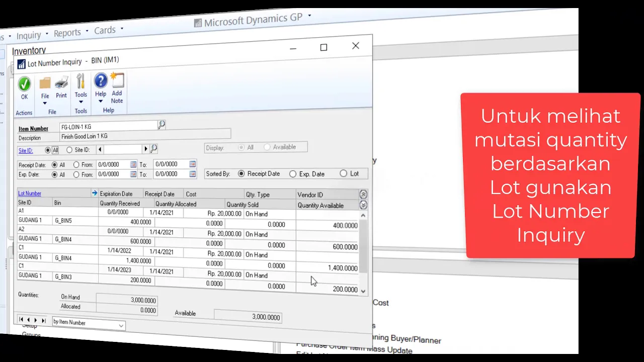Click the blue Help question icon
The height and width of the screenshot is (362, 644).
tap(101, 81)
